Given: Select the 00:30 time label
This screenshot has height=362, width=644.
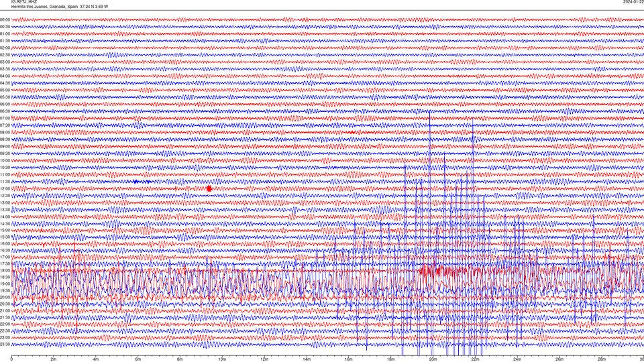Looking at the screenshot, I should point(5,27).
